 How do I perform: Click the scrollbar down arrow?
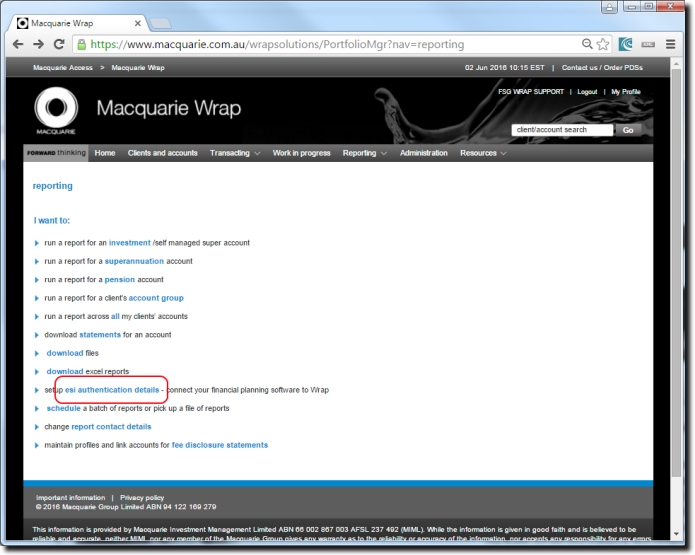[x=676, y=534]
